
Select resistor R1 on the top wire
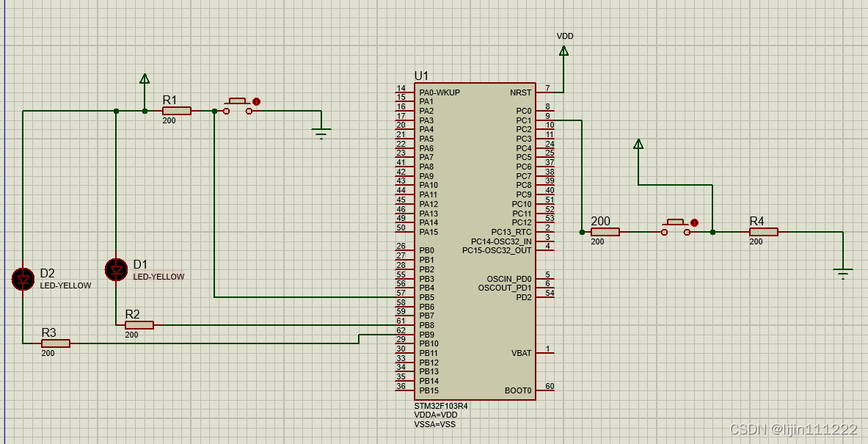click(177, 111)
